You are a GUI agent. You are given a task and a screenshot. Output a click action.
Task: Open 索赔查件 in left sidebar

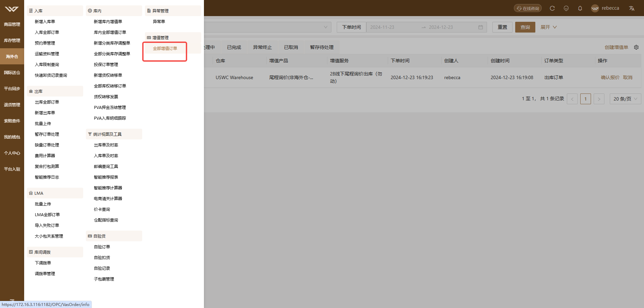[x=12, y=121]
